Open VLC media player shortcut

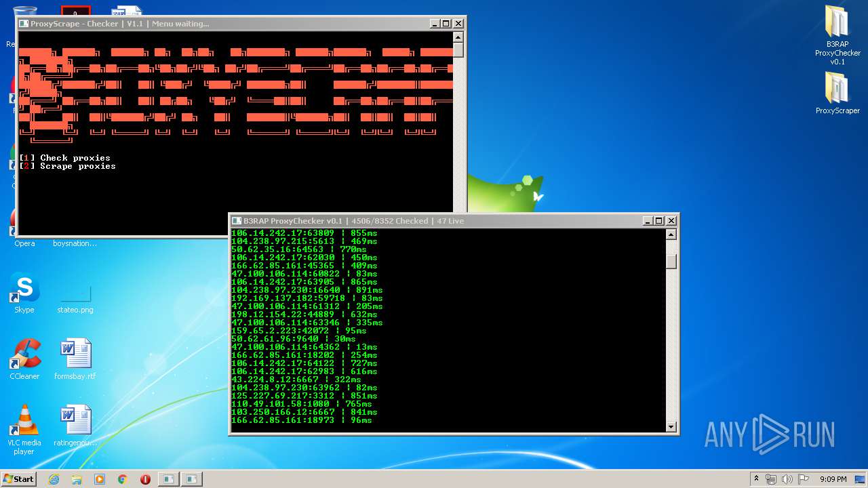(24, 430)
